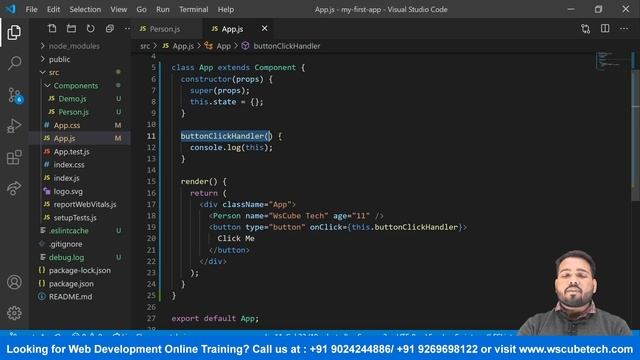
Task: Open editor more actions ellipsis
Action: pos(624,29)
